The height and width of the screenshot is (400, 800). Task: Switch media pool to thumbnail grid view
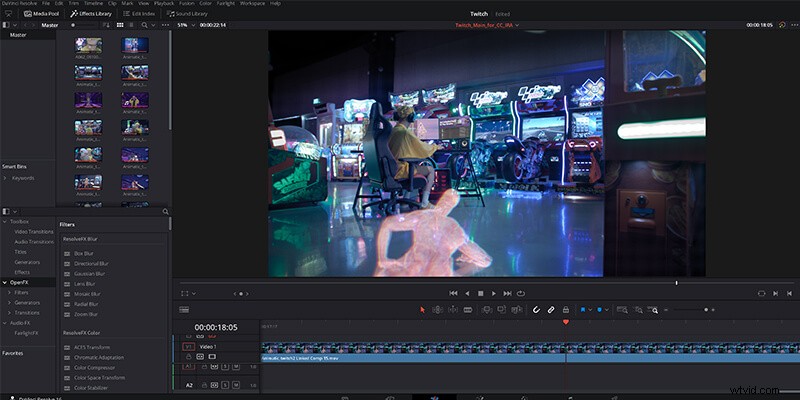point(120,25)
